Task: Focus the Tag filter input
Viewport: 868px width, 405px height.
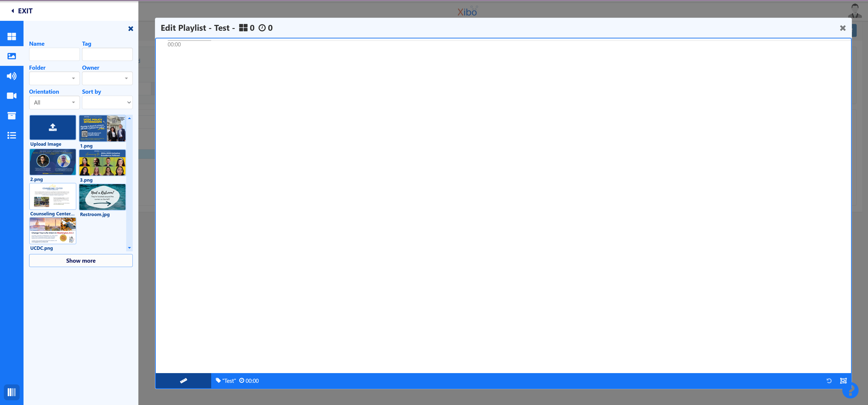Action: [107, 54]
